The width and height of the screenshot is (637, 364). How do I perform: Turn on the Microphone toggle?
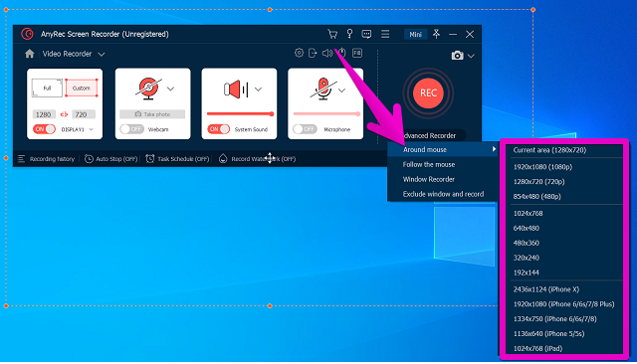tap(305, 129)
